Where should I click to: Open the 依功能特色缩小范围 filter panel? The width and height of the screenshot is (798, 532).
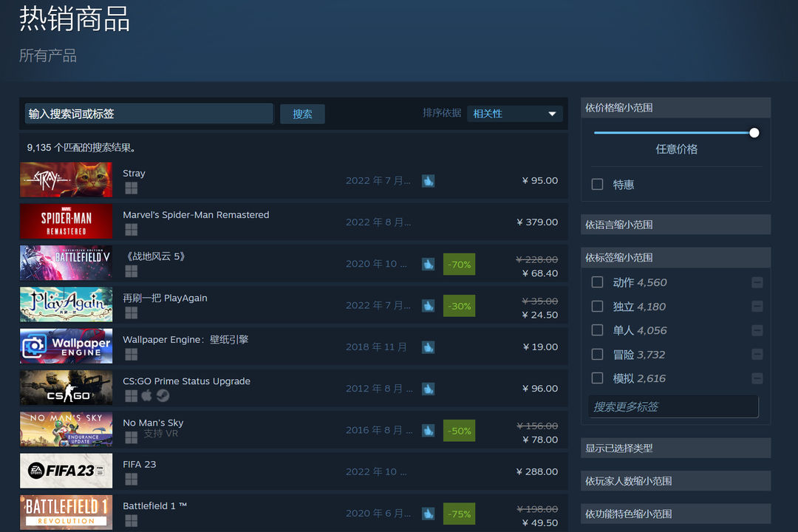(x=676, y=514)
